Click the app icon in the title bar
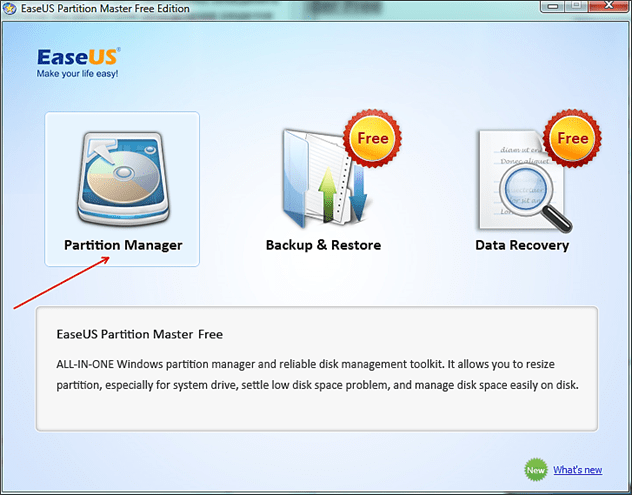The height and width of the screenshot is (495, 632). 10,8
